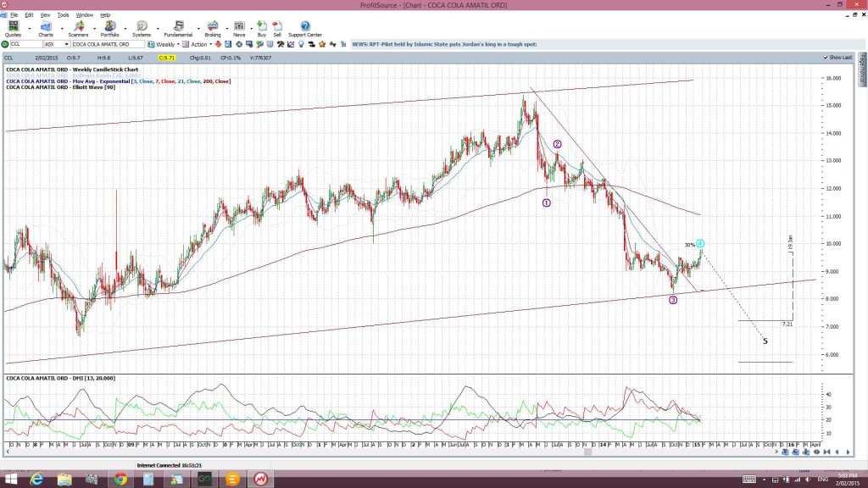The width and height of the screenshot is (868, 488).
Task: Click the red down-arrow toolbar icon
Action: [x=218, y=44]
